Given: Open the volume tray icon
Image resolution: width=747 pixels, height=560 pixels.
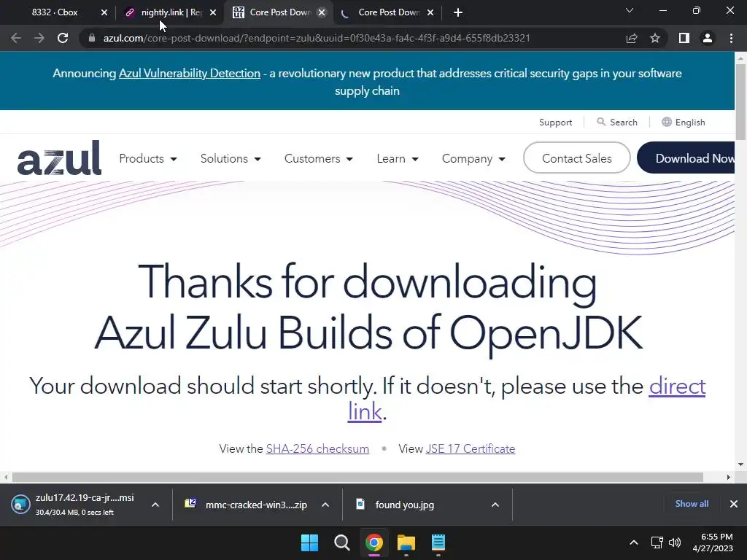Looking at the screenshot, I should point(675,542).
